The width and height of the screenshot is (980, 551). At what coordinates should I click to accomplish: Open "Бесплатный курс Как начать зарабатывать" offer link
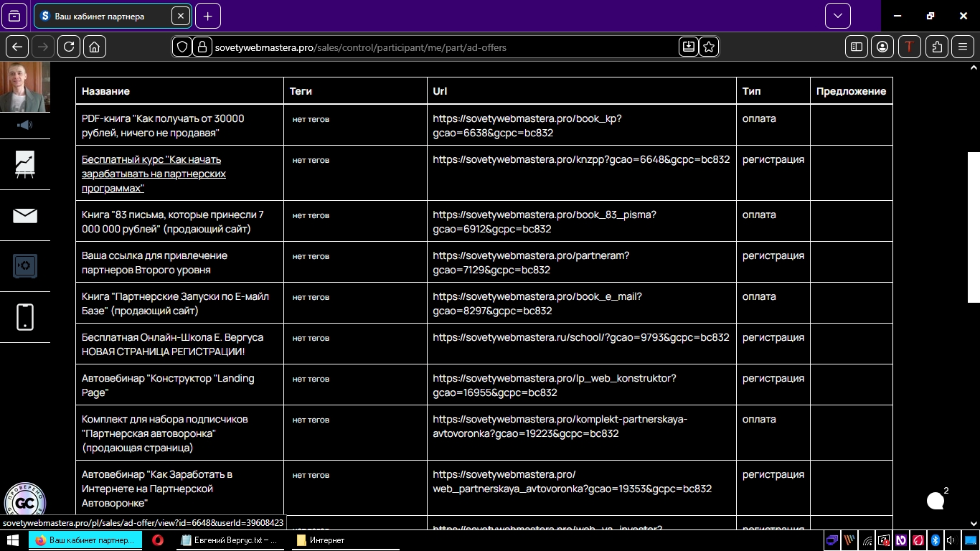click(154, 174)
